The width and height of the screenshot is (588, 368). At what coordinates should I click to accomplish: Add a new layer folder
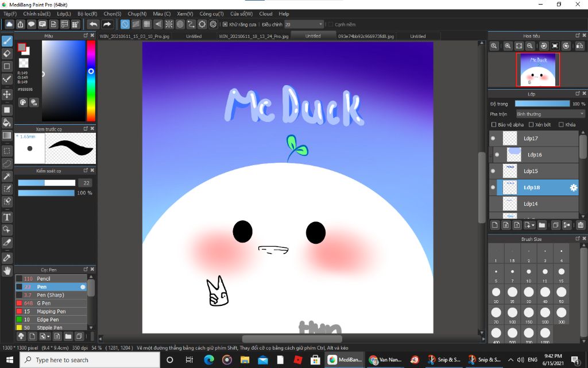pos(541,225)
